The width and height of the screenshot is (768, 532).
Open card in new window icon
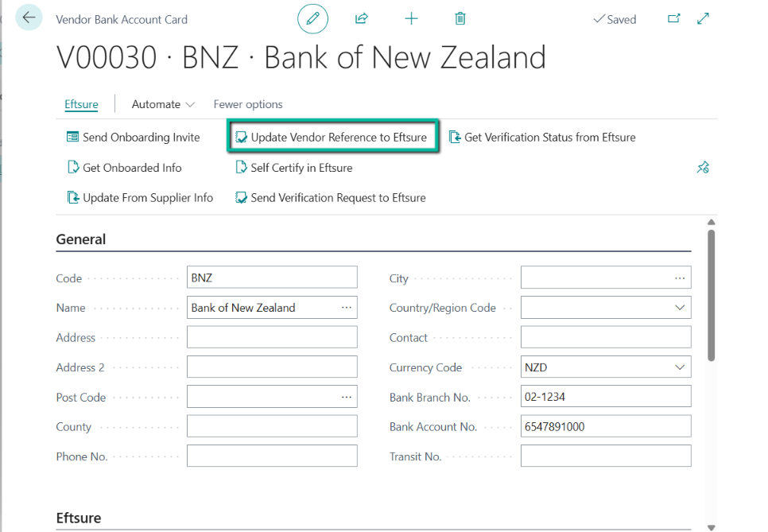click(x=674, y=18)
